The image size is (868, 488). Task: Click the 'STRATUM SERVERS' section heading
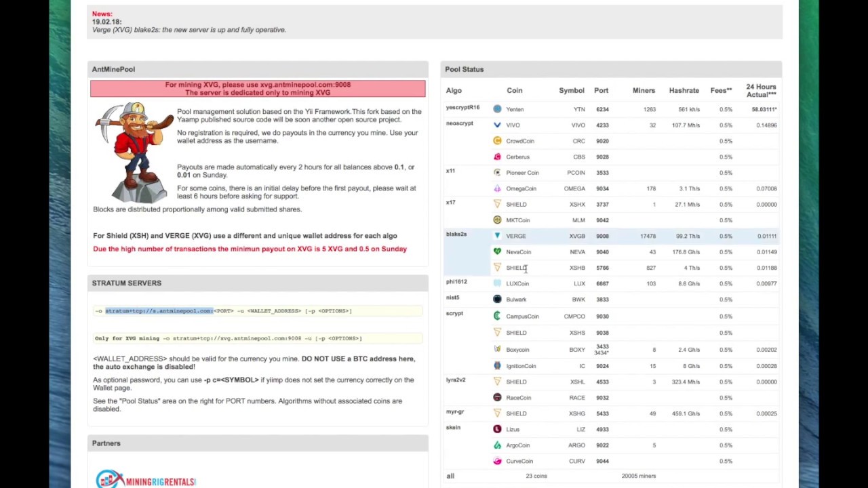click(127, 283)
